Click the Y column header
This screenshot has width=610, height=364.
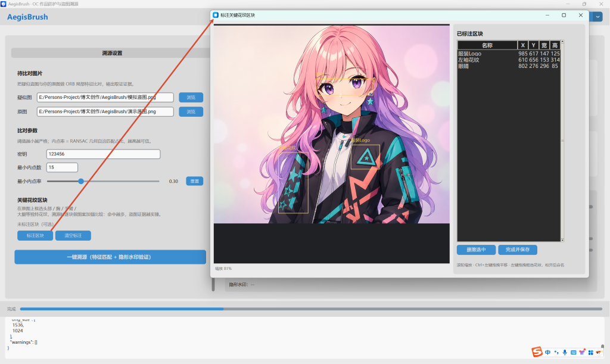pos(533,45)
